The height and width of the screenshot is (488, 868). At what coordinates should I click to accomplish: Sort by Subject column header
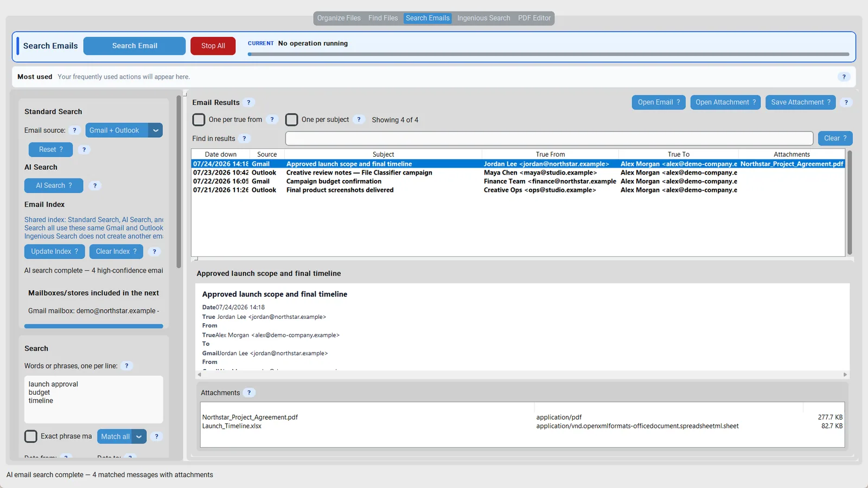(x=383, y=155)
